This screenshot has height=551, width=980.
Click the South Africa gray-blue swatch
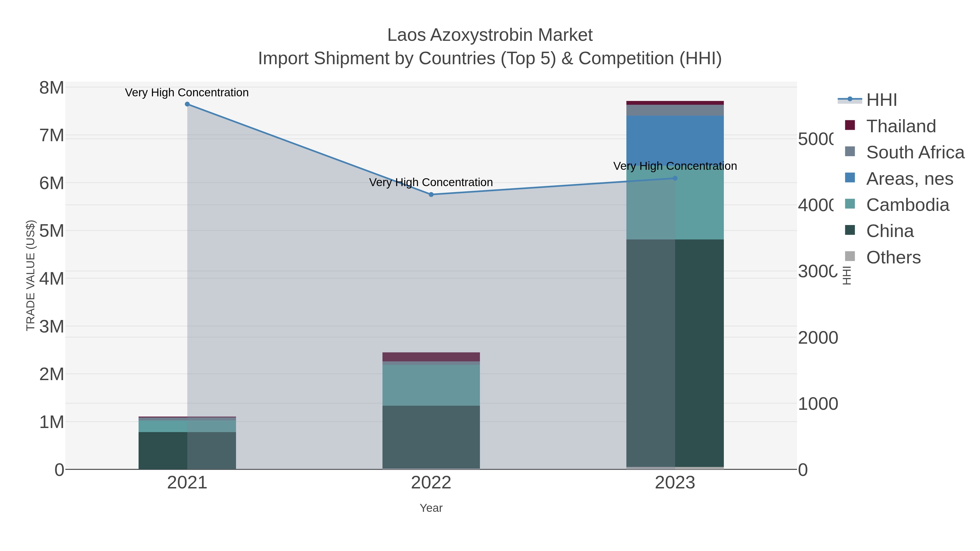pyautogui.click(x=850, y=151)
